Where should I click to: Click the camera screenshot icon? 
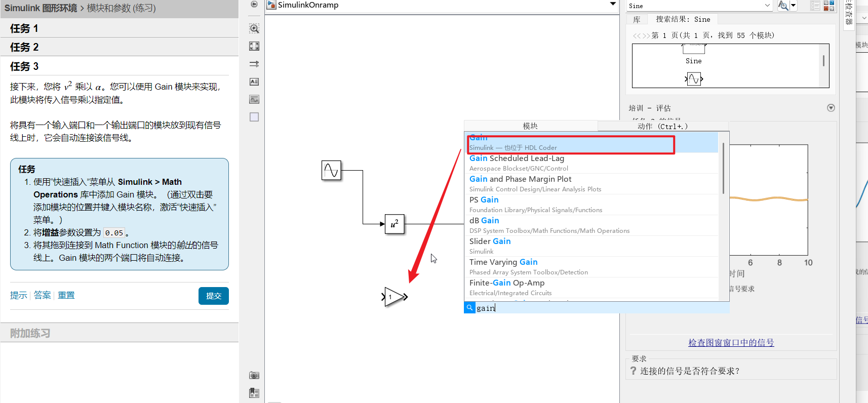[254, 375]
